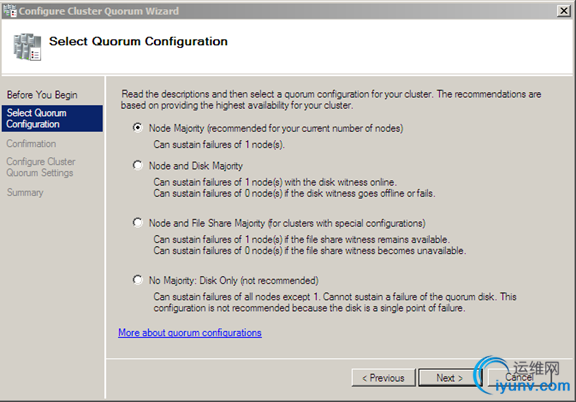Click the wizard icon in title bar
This screenshot has width=576, height=402.
pos(10,11)
